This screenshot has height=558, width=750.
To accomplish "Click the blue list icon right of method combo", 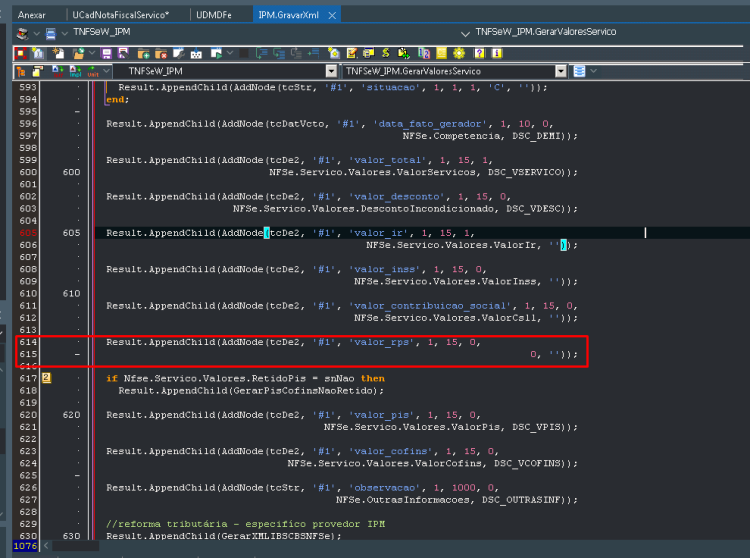I will tap(579, 71).
